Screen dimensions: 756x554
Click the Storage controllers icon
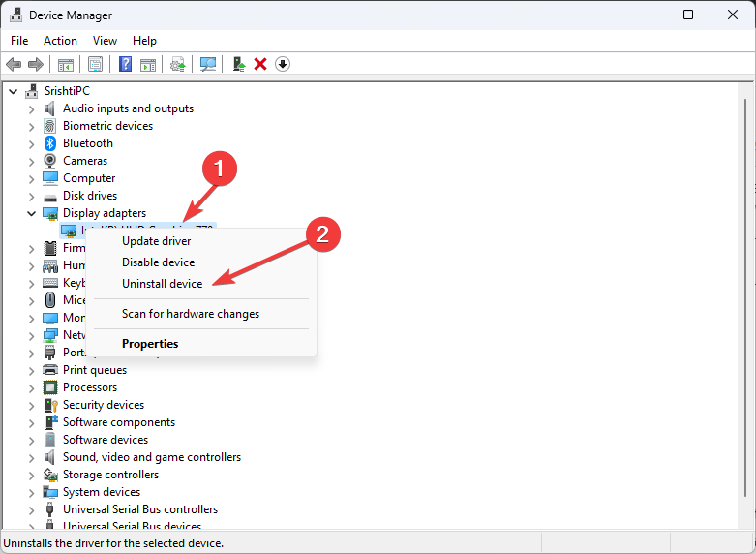50,475
